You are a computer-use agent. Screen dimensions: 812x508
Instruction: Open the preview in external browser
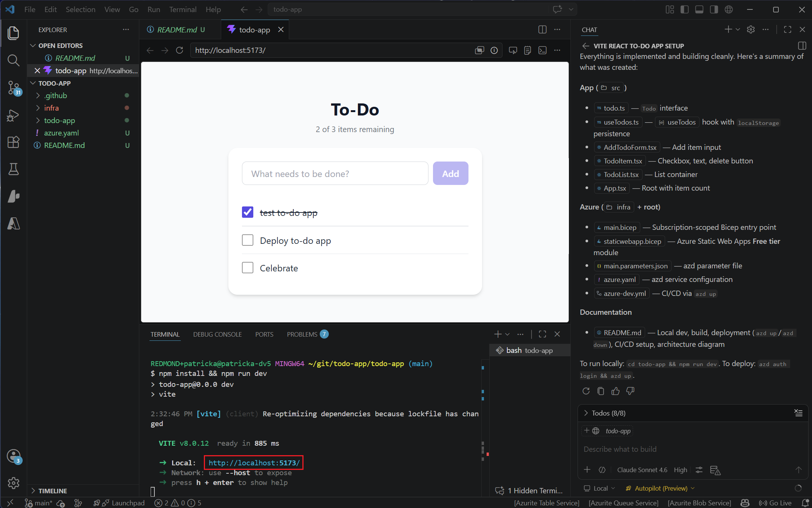coord(479,50)
